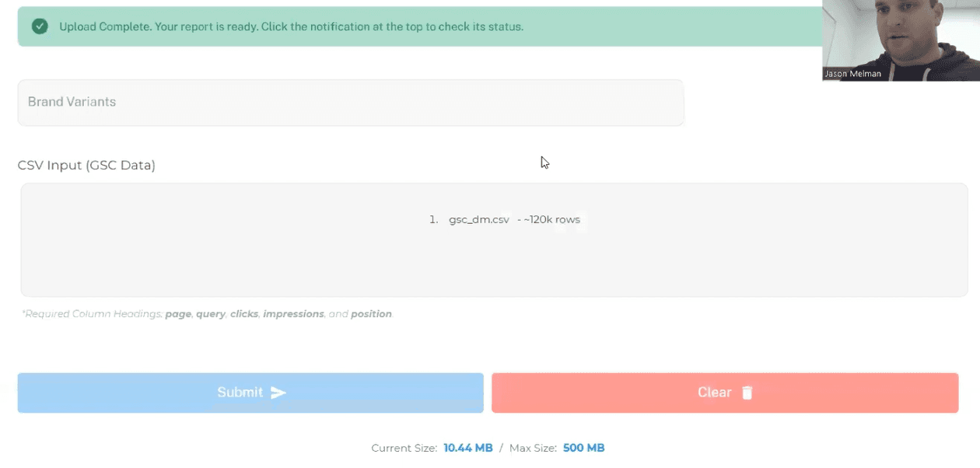Viewport: 980px width, 468px height.
Task: Click the 500 MB max size value
Action: (583, 448)
